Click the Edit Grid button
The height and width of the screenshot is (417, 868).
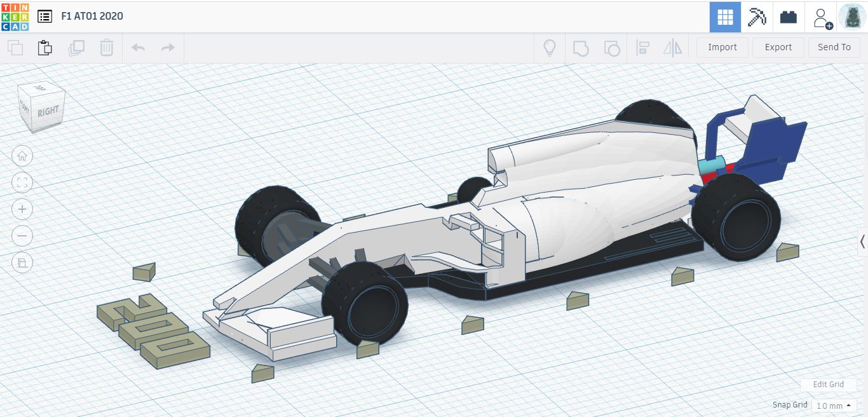pyautogui.click(x=828, y=384)
